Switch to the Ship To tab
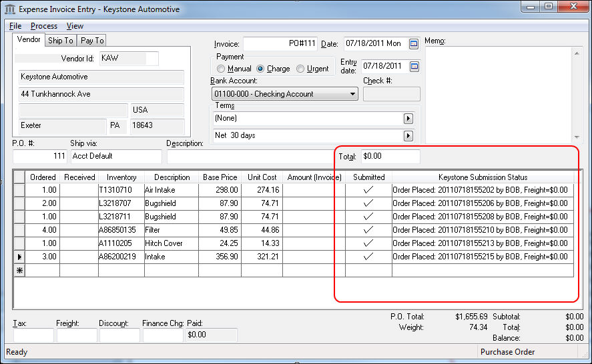The image size is (592, 364). pos(61,41)
